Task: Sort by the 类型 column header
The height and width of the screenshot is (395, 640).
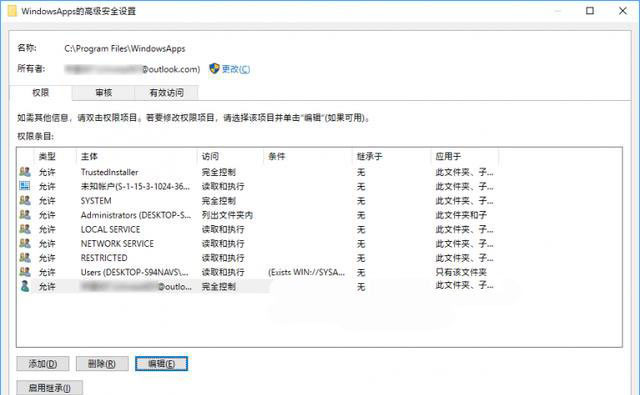Action: [x=55, y=156]
